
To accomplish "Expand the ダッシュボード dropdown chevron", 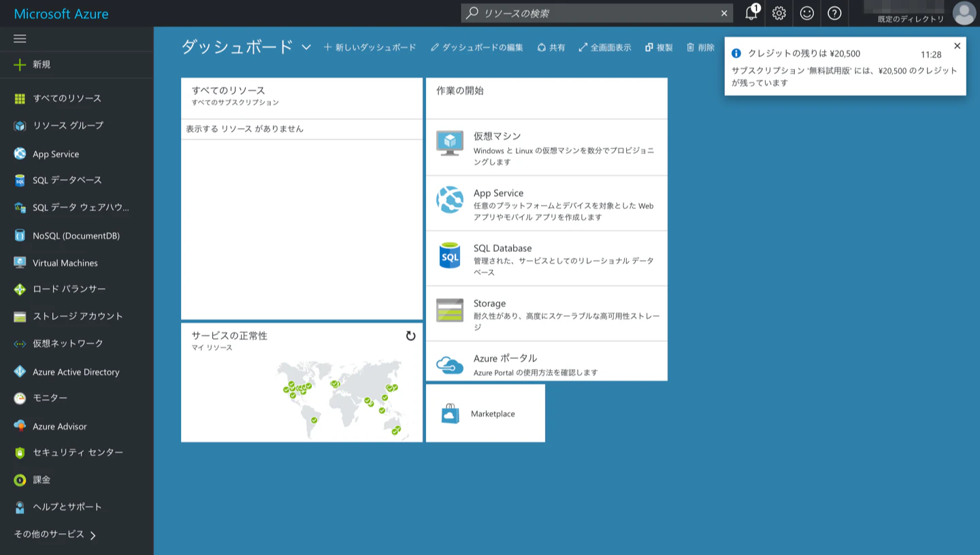I will (x=306, y=47).
